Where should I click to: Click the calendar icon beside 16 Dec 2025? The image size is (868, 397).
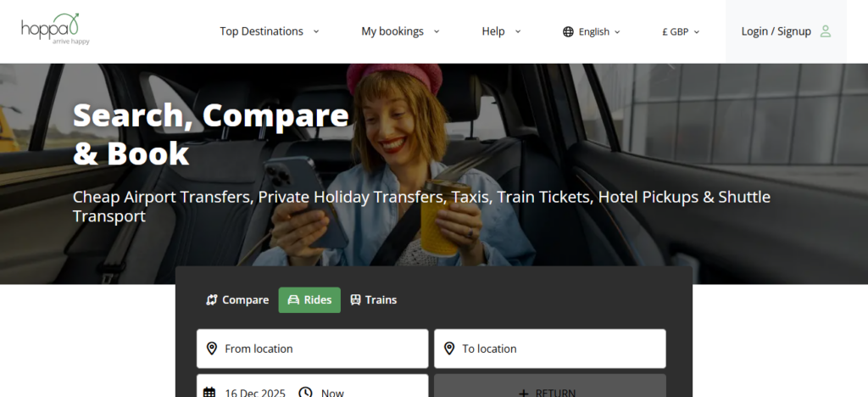209,393
